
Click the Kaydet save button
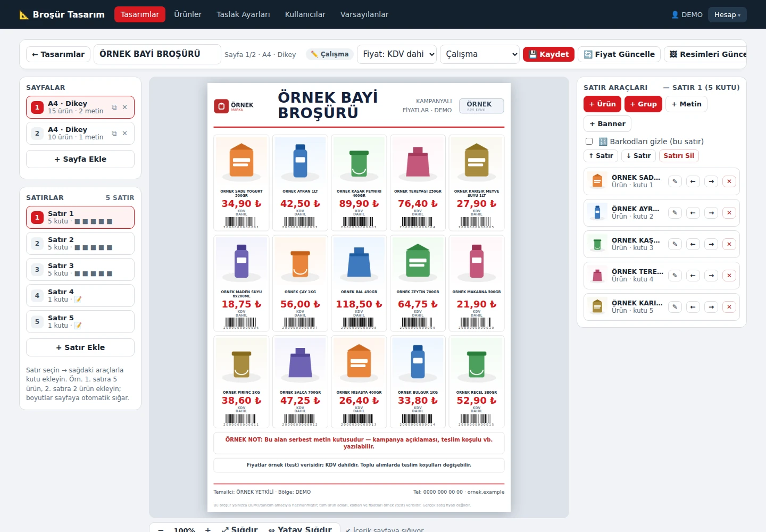click(x=548, y=54)
